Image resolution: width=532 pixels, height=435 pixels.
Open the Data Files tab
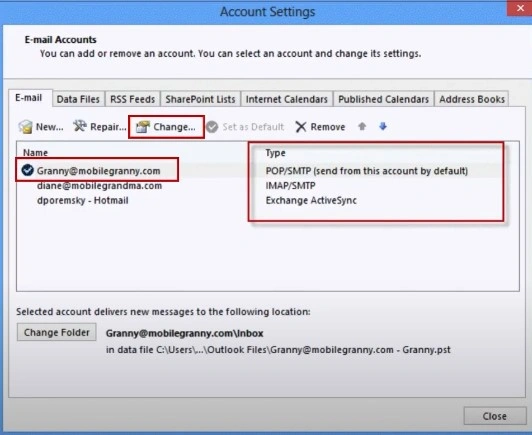point(78,99)
